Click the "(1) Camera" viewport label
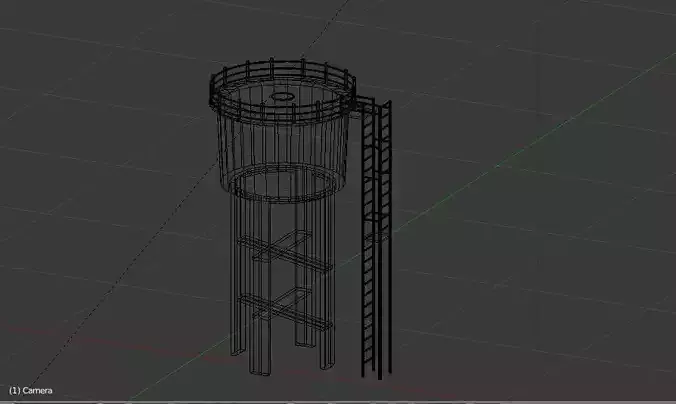676x404 pixels. point(31,391)
